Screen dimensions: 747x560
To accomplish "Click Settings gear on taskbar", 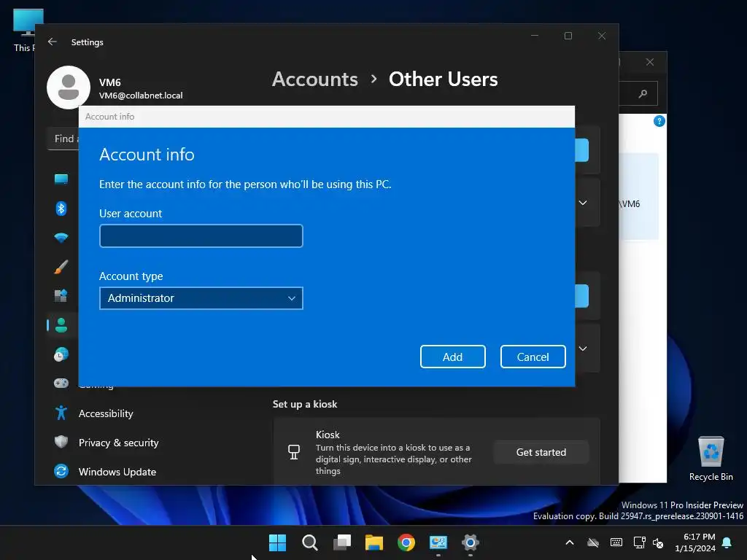I will (471, 542).
